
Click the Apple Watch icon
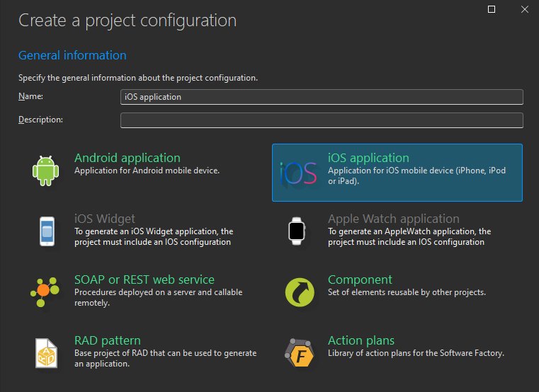297,231
